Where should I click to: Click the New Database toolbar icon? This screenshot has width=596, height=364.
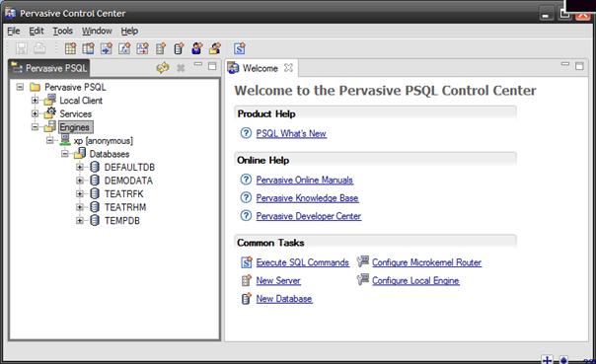click(x=179, y=48)
